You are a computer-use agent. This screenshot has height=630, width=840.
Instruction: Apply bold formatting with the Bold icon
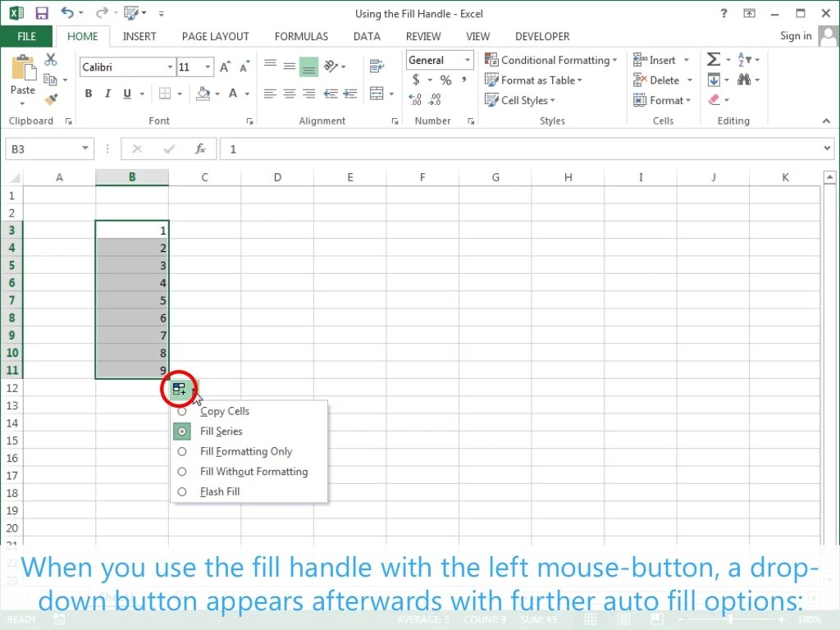click(x=89, y=94)
